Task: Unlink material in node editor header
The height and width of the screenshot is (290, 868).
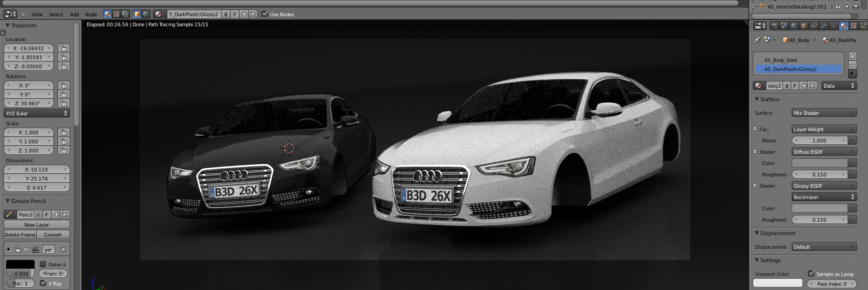Action: (x=253, y=14)
